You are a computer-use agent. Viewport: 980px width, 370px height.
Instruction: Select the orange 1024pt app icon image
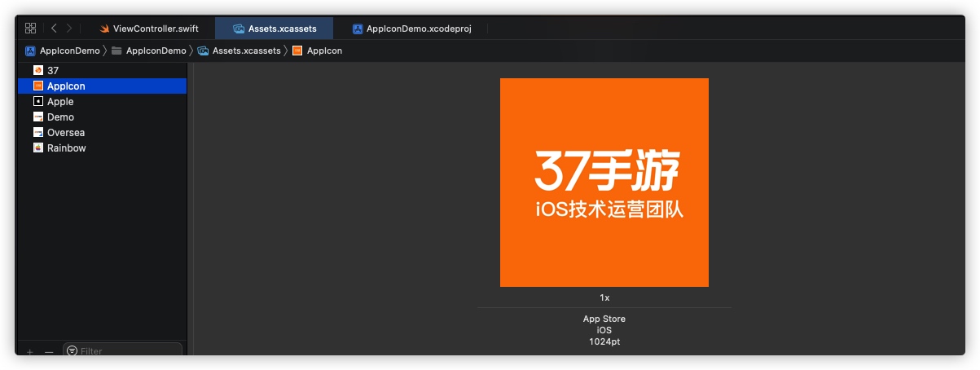point(604,183)
